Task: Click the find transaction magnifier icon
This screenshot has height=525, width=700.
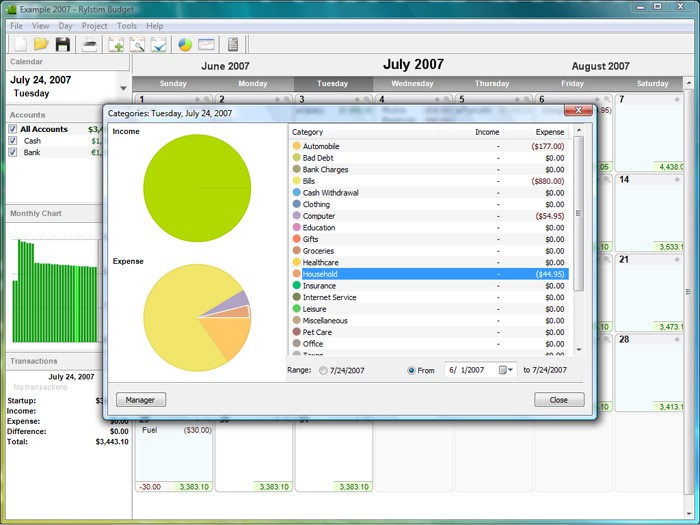Action: pyautogui.click(x=137, y=44)
